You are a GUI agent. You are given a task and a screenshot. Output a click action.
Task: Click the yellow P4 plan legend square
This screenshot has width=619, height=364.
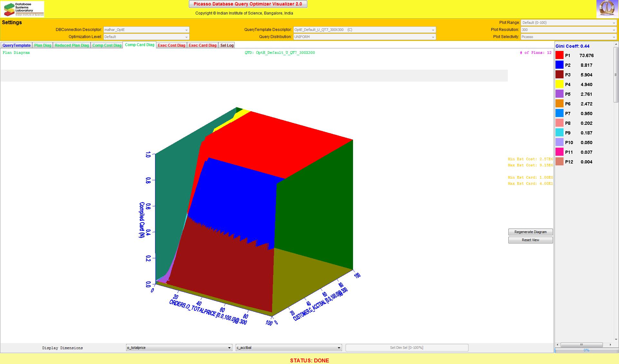[559, 84]
